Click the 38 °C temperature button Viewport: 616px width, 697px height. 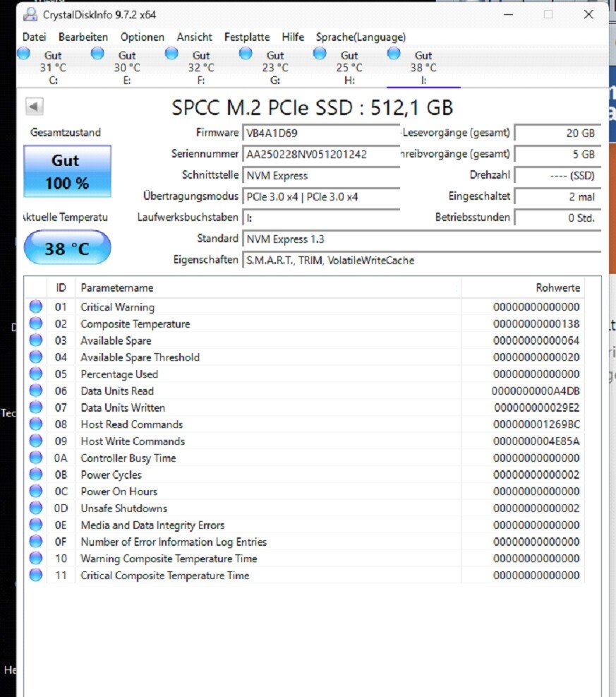pyautogui.click(x=67, y=248)
